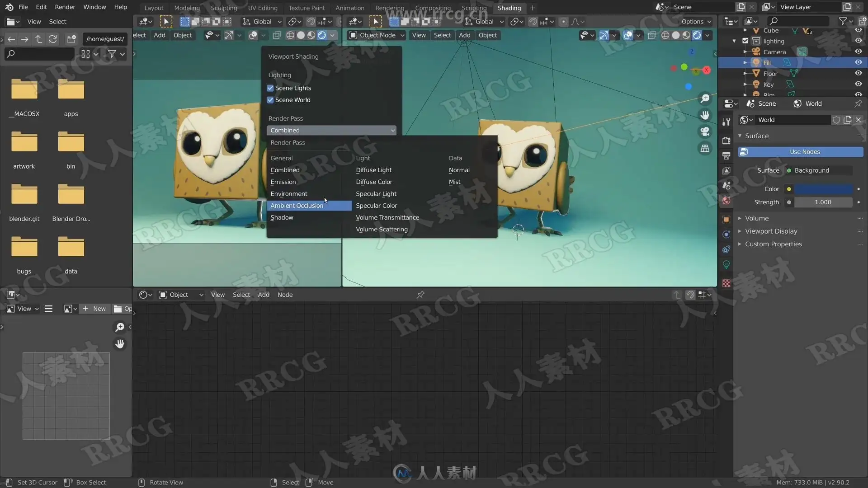Toggle camera view icon in viewport

705,131
